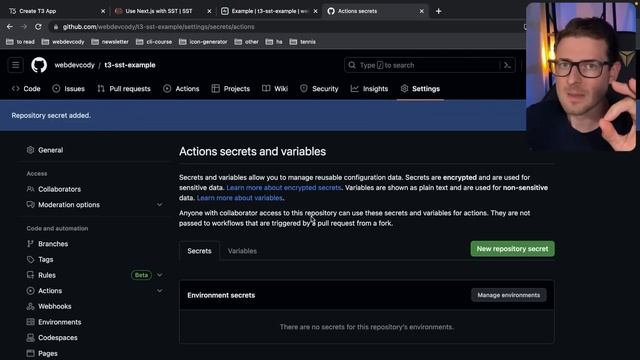
Task: Open the Actions repository tab
Action: [181, 89]
